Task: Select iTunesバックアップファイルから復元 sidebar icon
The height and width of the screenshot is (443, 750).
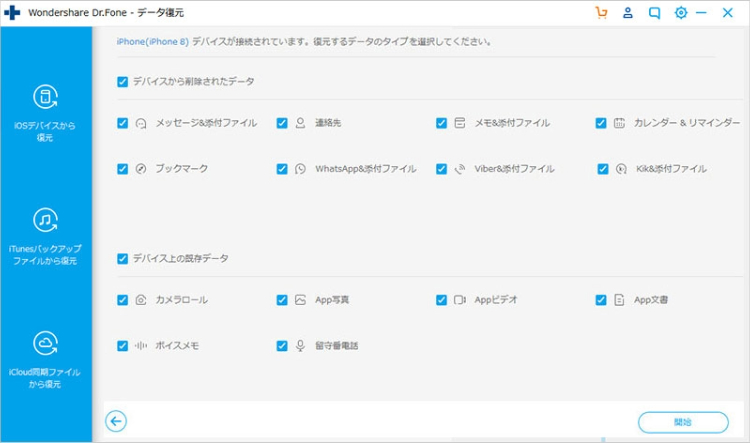Action: click(x=46, y=220)
